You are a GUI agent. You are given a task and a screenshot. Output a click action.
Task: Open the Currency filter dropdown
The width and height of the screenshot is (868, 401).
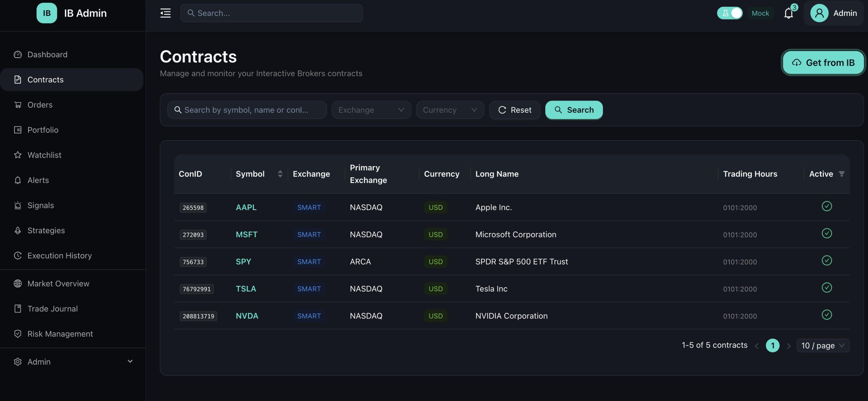450,109
